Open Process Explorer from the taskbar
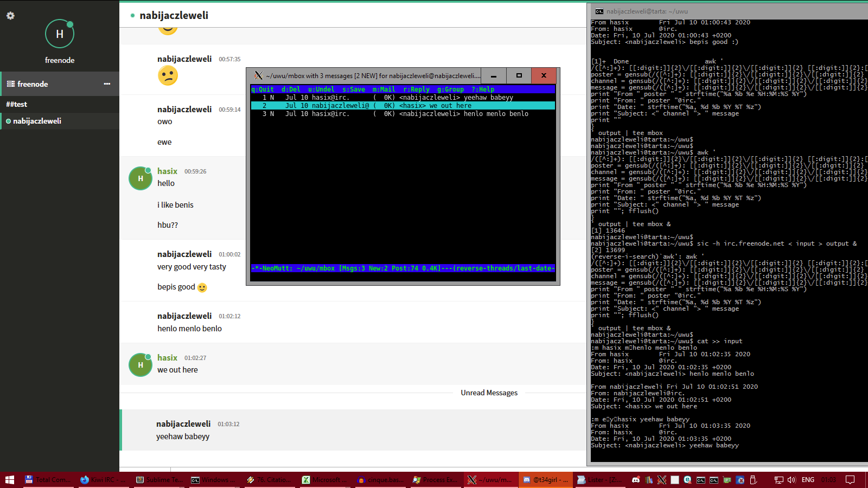The height and width of the screenshot is (488, 868). [436, 480]
